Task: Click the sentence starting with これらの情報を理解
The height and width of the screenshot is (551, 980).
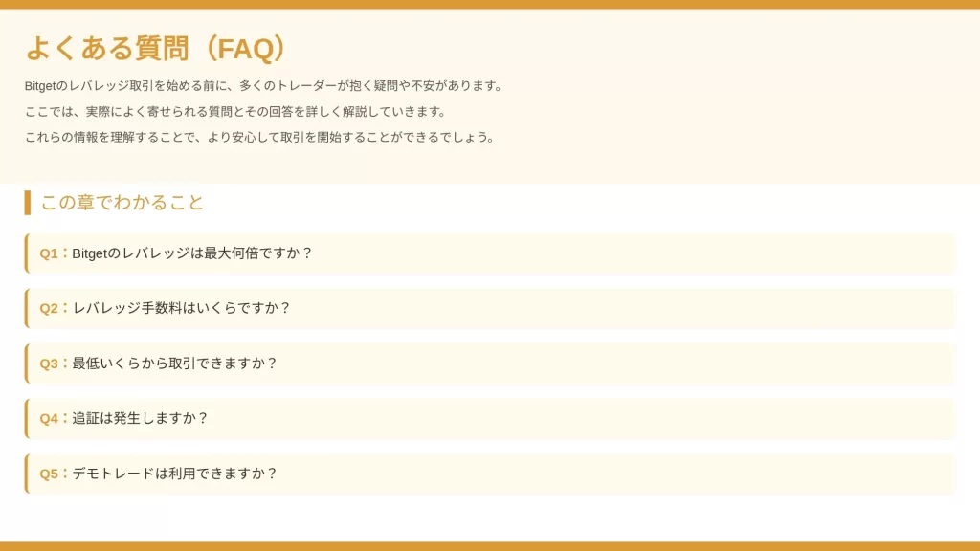Action: click(260, 138)
